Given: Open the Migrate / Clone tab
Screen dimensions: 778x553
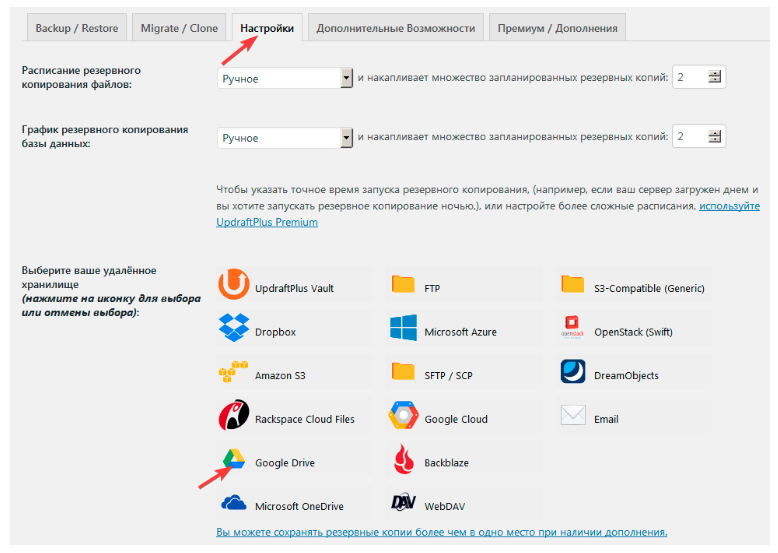Looking at the screenshot, I should 179,28.
